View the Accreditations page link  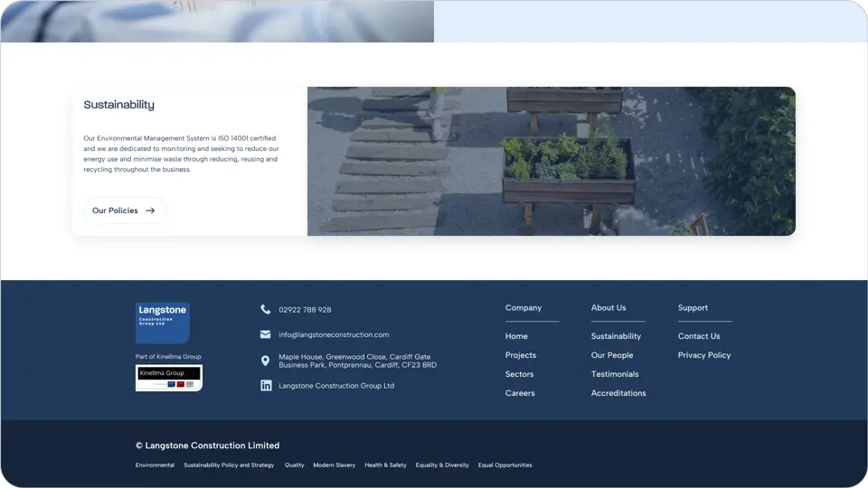point(618,393)
